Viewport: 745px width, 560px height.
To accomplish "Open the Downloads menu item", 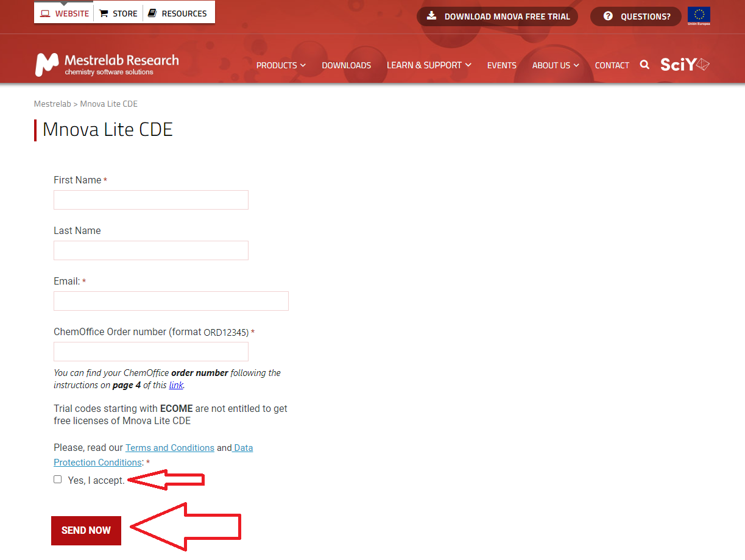I will 346,65.
